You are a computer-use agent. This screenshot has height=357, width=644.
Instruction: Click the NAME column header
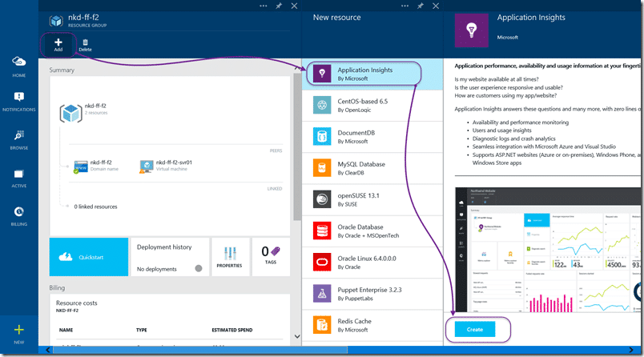click(66, 330)
